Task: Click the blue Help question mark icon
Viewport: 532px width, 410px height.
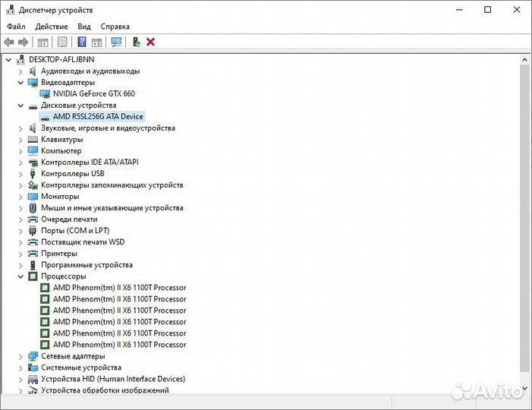Action: pyautogui.click(x=82, y=42)
